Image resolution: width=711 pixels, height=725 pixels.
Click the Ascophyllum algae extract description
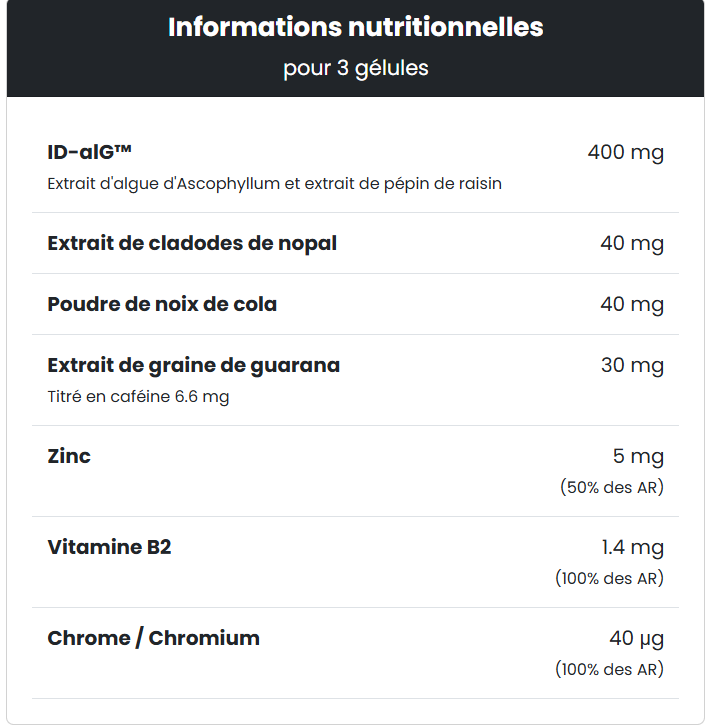click(x=275, y=184)
